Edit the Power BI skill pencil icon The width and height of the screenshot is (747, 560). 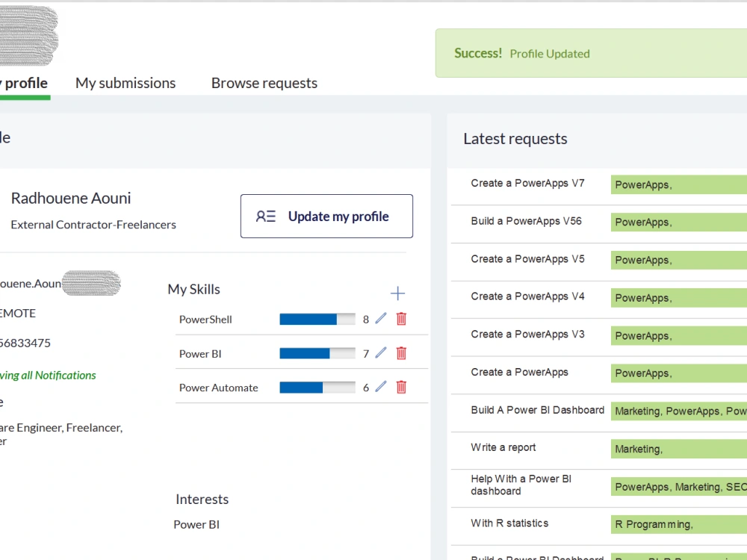pos(381,353)
